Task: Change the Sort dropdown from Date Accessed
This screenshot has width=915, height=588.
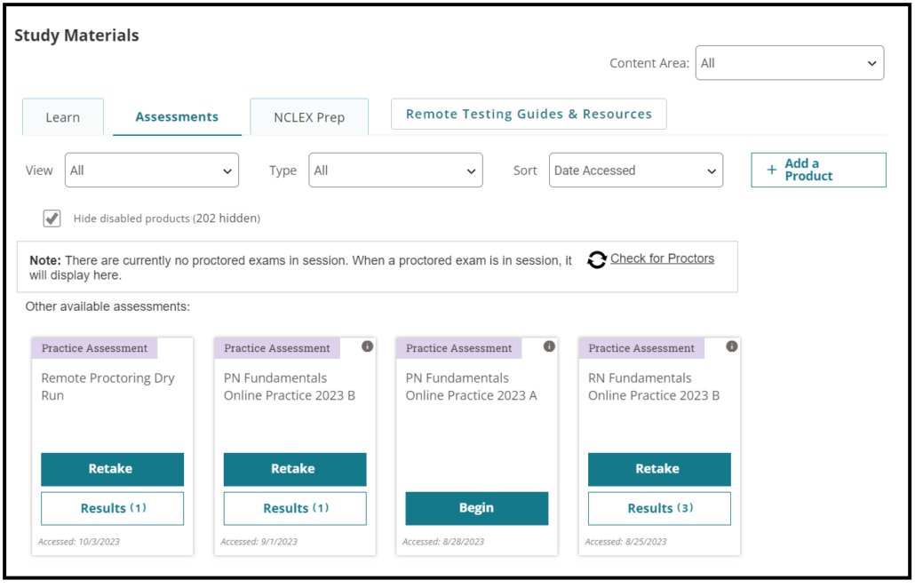Action: click(x=636, y=171)
